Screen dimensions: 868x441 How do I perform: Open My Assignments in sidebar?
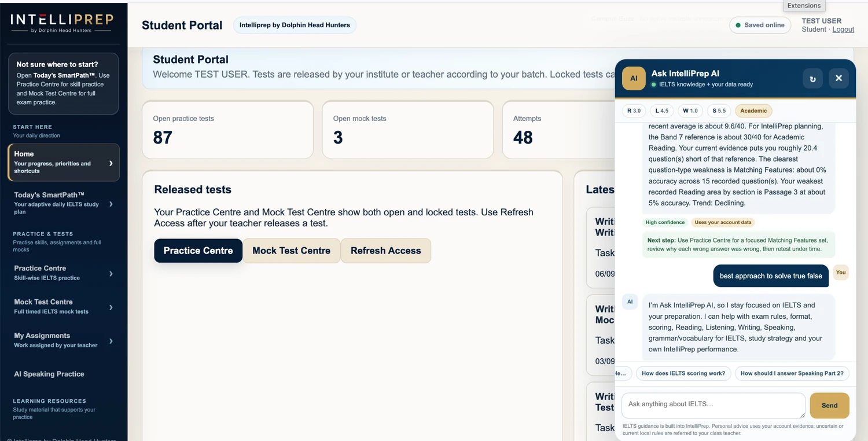[64, 340]
